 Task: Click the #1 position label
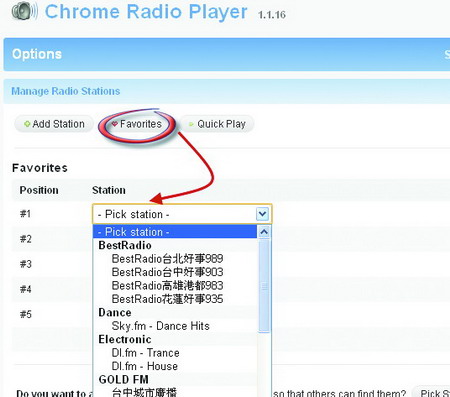25,214
